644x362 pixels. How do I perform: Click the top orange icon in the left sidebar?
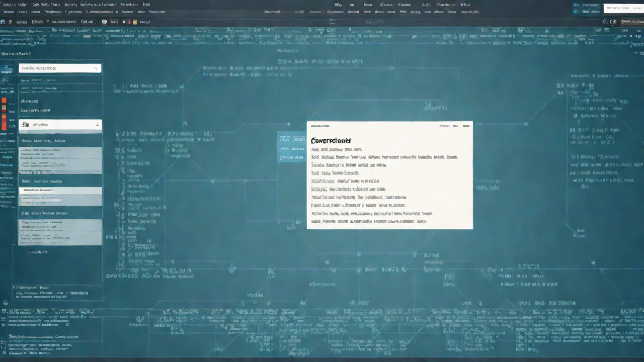(x=4, y=101)
